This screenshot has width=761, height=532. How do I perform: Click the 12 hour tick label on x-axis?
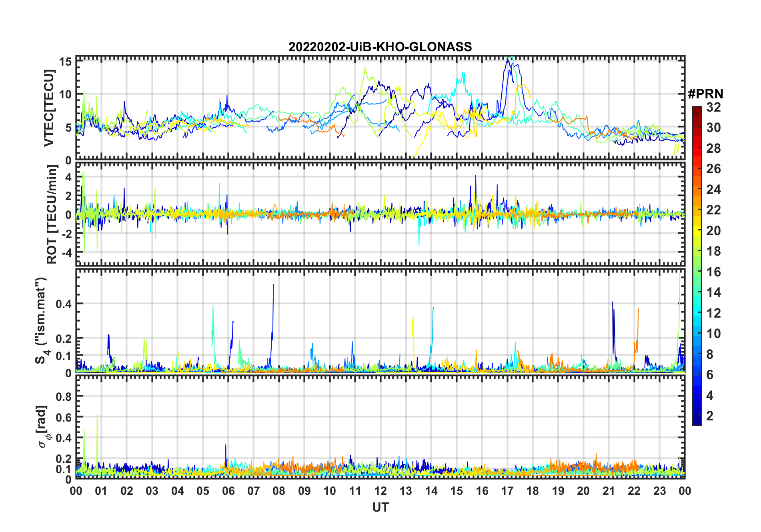(x=380, y=491)
